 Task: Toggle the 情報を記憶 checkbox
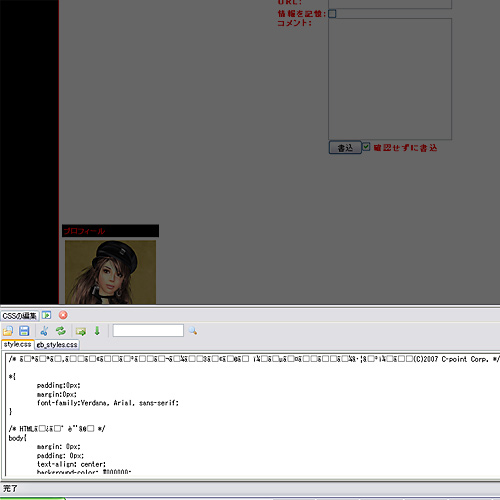click(x=332, y=14)
